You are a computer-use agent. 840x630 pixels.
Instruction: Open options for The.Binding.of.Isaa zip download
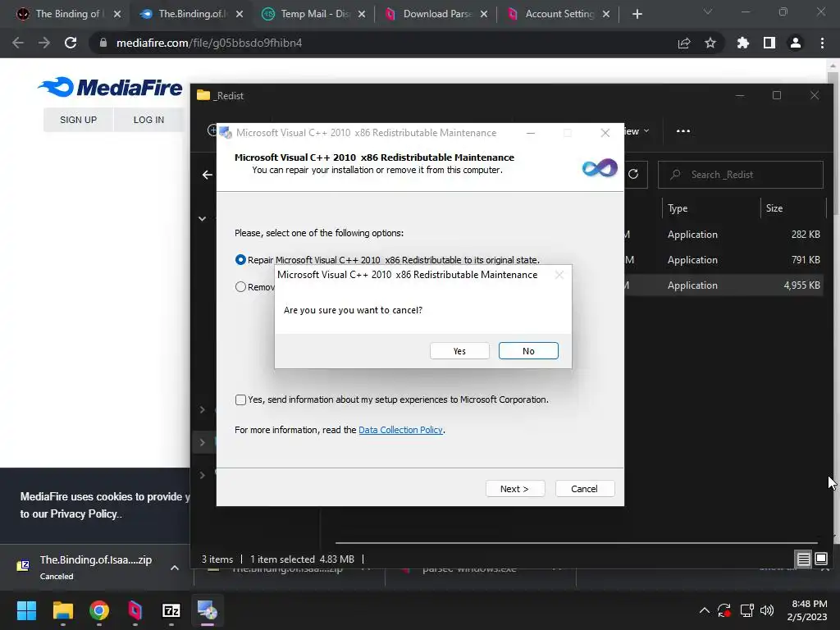point(175,568)
